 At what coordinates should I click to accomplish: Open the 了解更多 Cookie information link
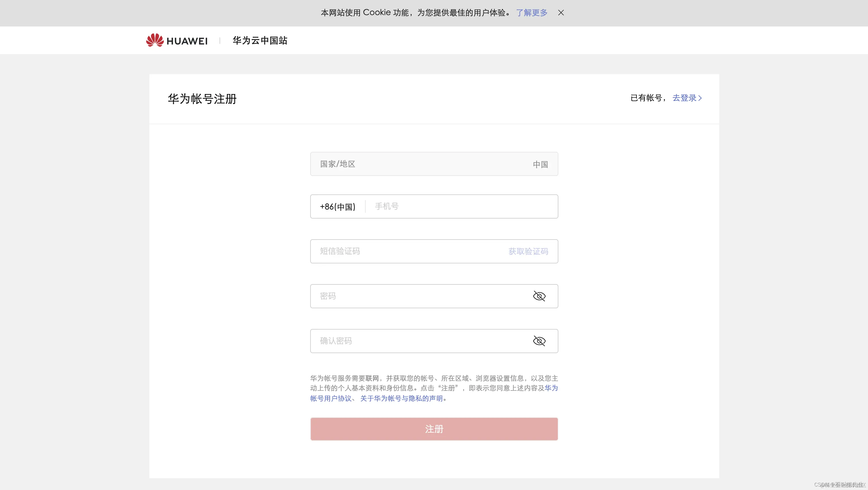[x=531, y=13]
